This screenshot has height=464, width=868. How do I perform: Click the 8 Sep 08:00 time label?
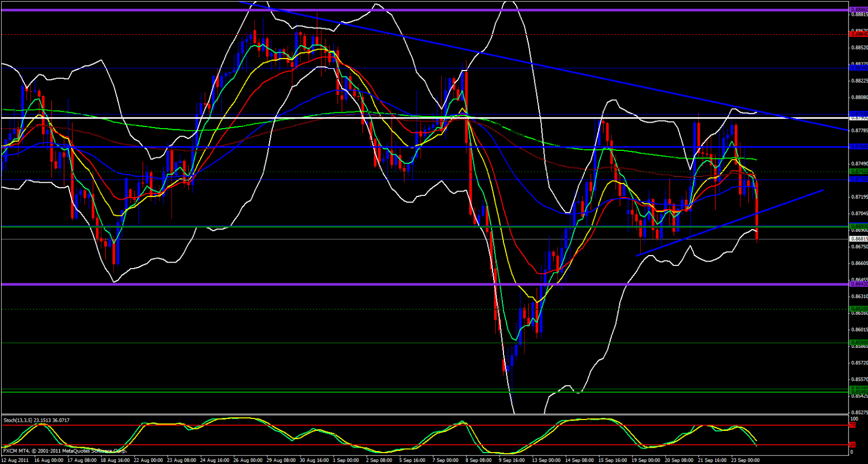(x=479, y=460)
